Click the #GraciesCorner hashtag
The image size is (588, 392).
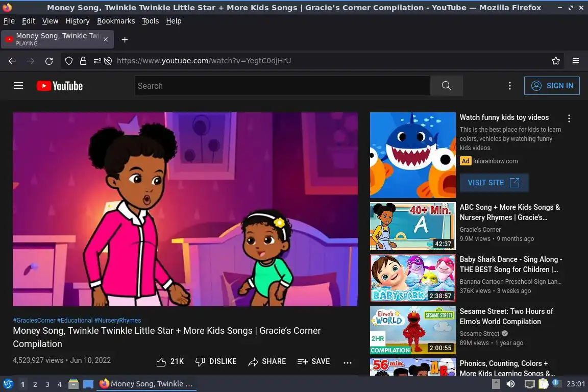coord(34,321)
